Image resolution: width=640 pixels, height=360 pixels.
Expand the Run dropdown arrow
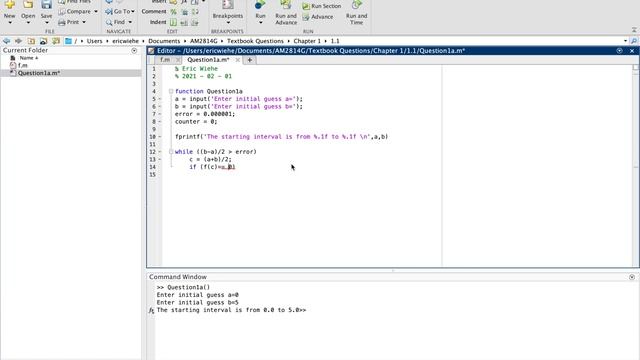click(x=260, y=22)
